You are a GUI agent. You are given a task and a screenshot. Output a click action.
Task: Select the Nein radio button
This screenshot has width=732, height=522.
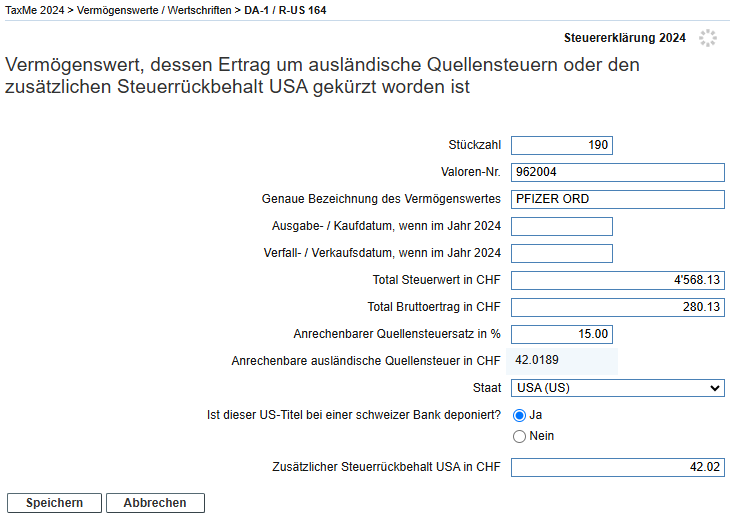click(519, 436)
